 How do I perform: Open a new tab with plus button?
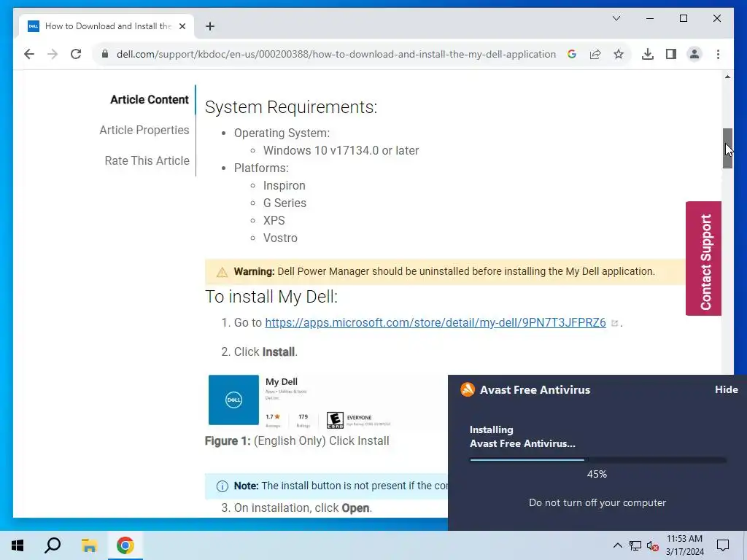(210, 26)
